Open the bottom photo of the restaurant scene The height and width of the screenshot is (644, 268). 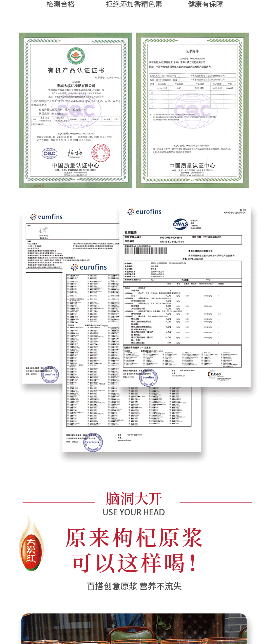point(134,628)
